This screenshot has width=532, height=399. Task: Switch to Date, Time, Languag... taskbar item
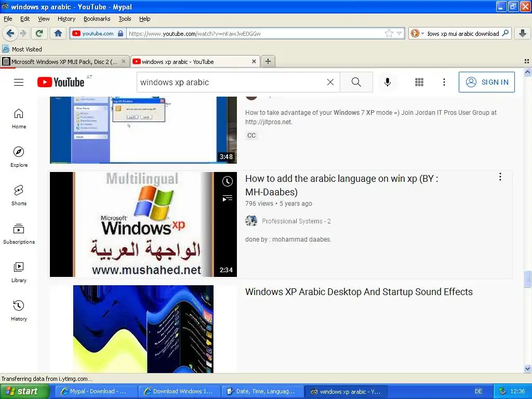262,391
